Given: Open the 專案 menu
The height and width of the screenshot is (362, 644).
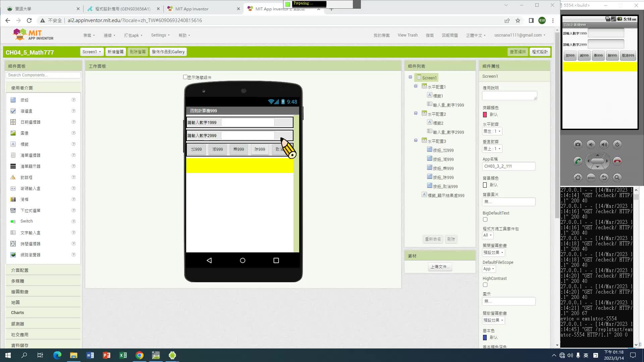Looking at the screenshot, I should coord(89,36).
